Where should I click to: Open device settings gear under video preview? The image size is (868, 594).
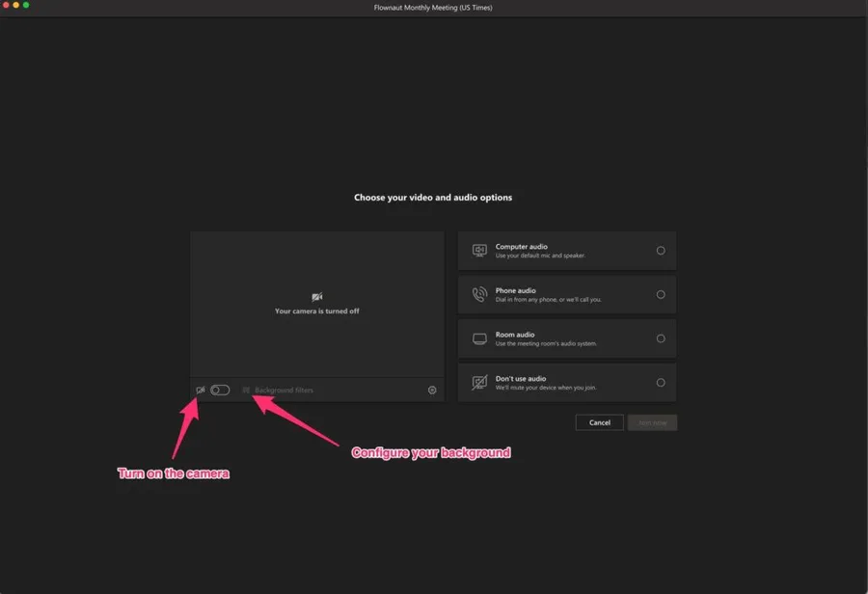coord(432,391)
